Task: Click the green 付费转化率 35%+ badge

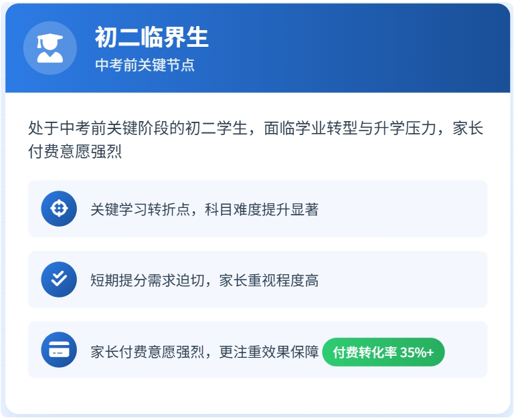Action: (383, 352)
